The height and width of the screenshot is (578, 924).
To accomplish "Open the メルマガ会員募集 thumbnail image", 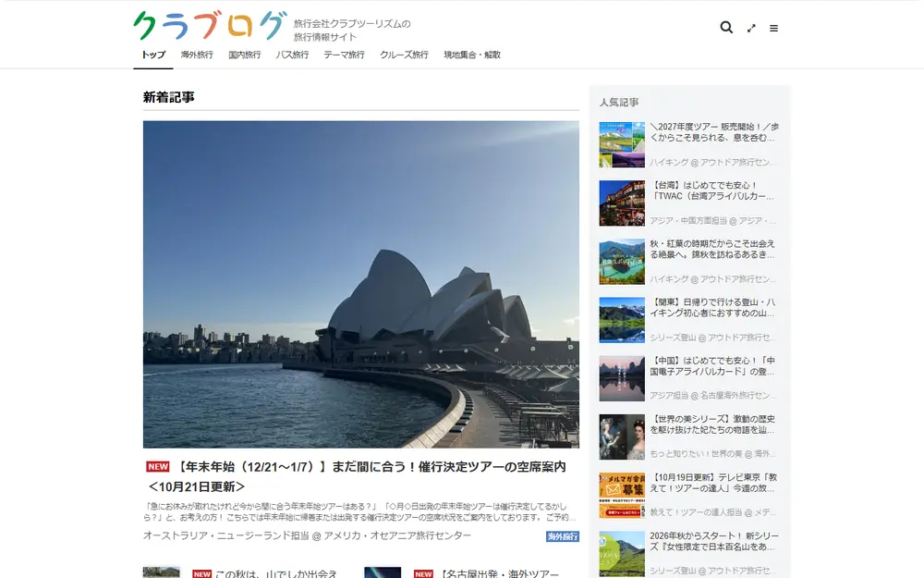I will coord(622,496).
